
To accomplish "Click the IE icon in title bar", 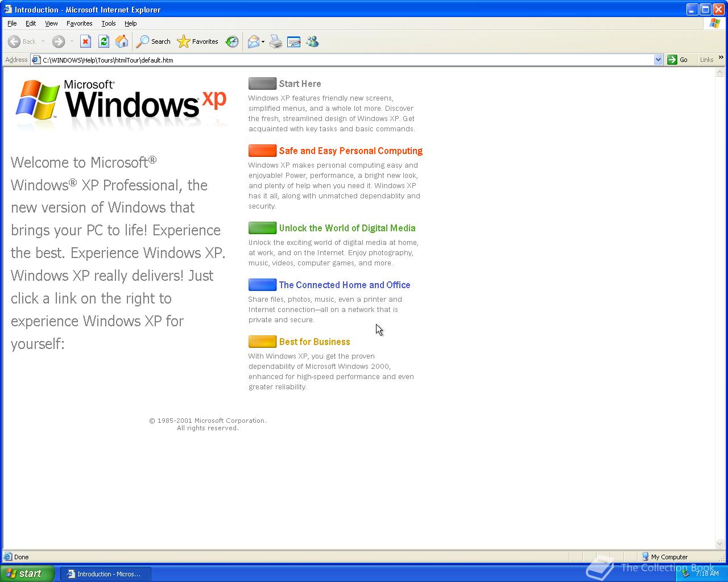I will coord(7,9).
